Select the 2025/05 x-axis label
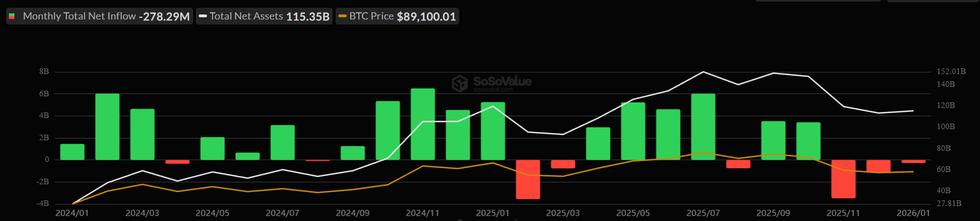The width and height of the screenshot is (980, 221). pos(633,213)
